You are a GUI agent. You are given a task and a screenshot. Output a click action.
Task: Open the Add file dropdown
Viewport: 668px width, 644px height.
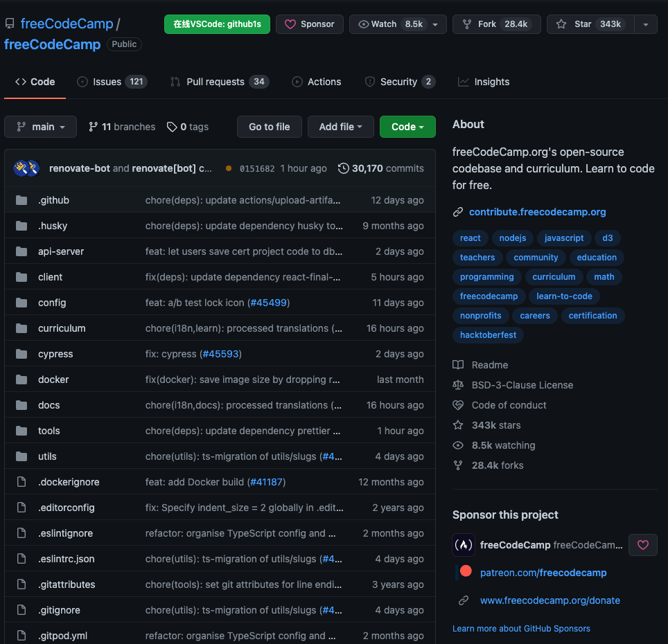(340, 127)
